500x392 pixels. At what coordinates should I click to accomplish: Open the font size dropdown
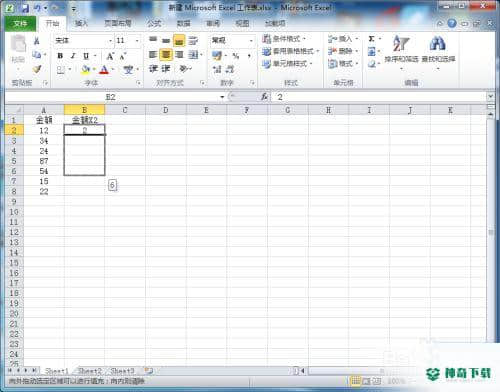[x=137, y=41]
